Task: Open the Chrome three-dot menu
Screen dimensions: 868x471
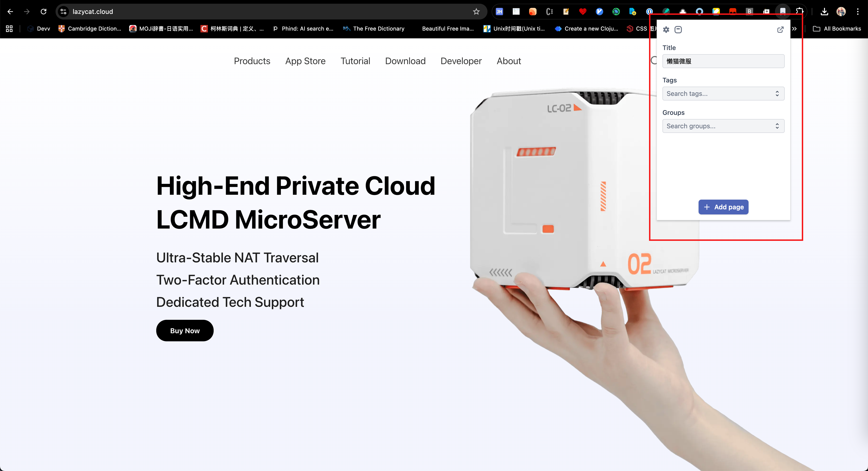Action: tap(858, 12)
